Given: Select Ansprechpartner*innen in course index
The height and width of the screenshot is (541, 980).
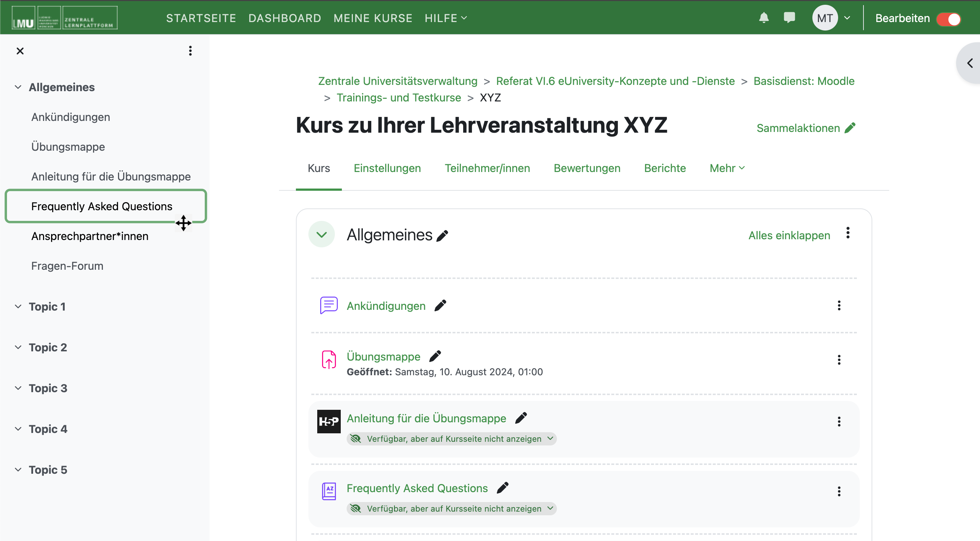Looking at the screenshot, I should (90, 236).
